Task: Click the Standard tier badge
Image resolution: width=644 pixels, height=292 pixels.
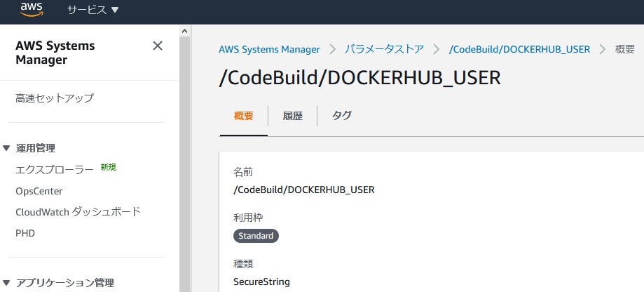Action: 256,236
